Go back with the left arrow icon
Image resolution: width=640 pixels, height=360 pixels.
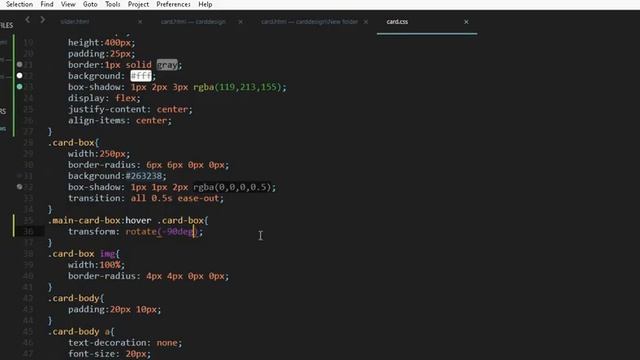pyautogui.click(x=27, y=20)
